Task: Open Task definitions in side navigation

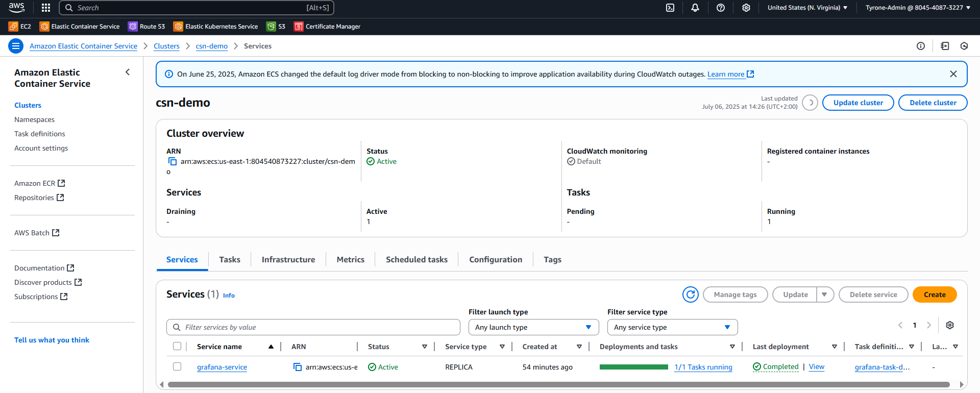Action: point(40,134)
